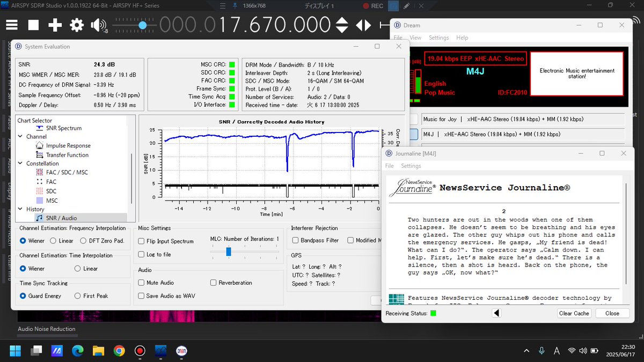Screen dimensions: 644x362
Task: Select Wiener for Time Interpolation
Action: [23, 269]
